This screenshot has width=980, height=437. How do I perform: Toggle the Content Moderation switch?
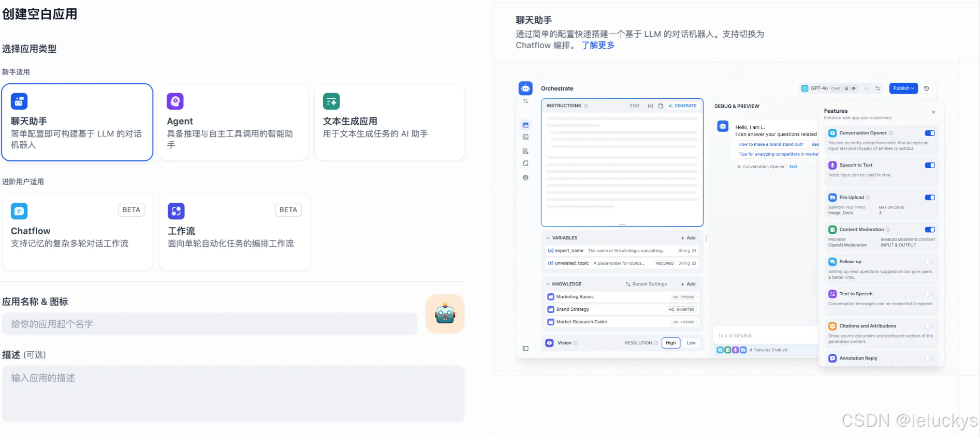click(930, 230)
